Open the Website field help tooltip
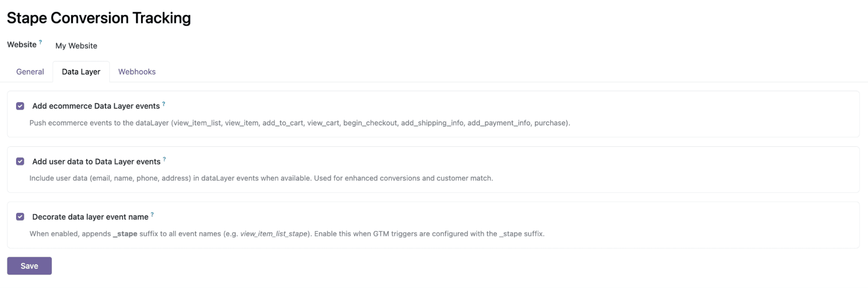 point(40,41)
